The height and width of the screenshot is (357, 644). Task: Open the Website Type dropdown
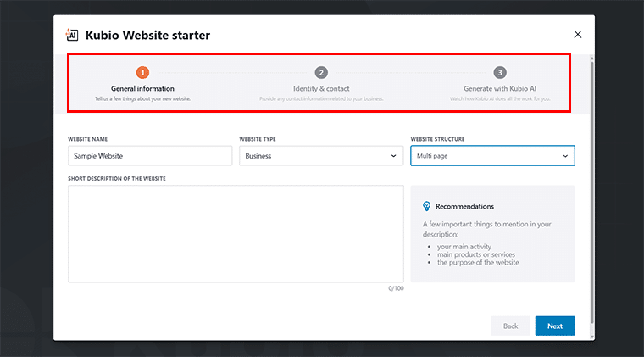pos(321,156)
